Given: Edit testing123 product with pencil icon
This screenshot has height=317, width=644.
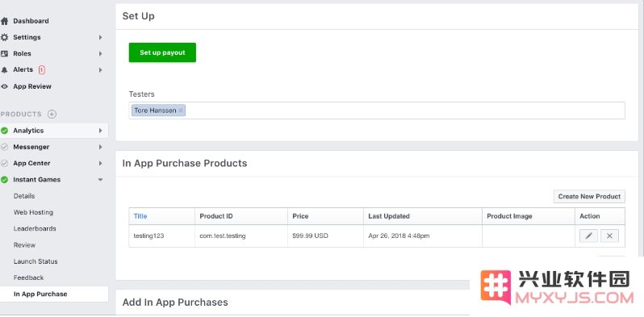Looking at the screenshot, I should (x=588, y=236).
